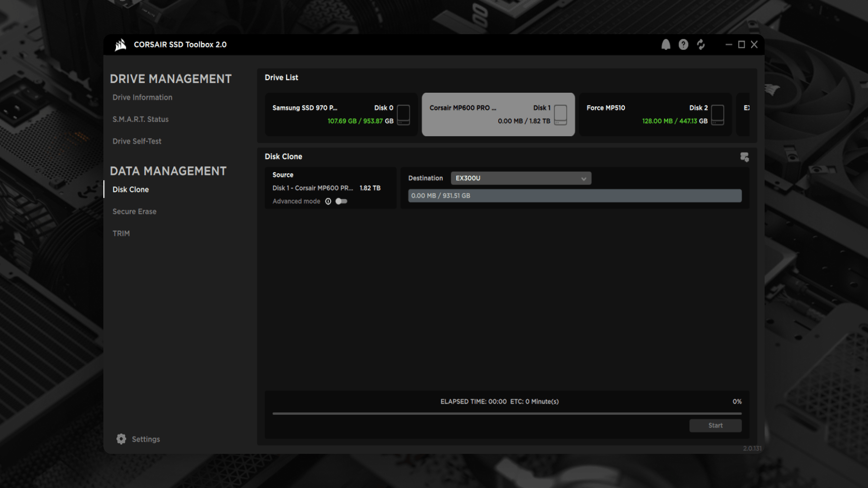
Task: Click the destination capacity bar 931.51 GB
Action: [575, 196]
